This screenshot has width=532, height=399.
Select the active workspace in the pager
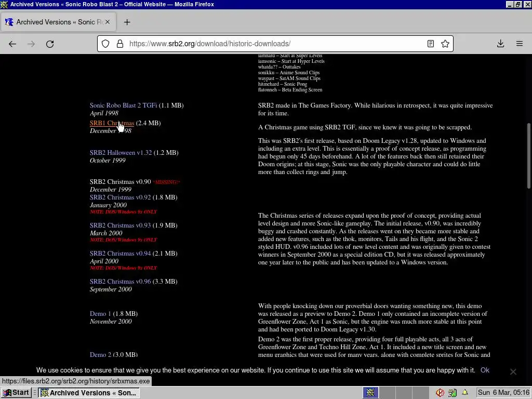pyautogui.click(x=370, y=393)
